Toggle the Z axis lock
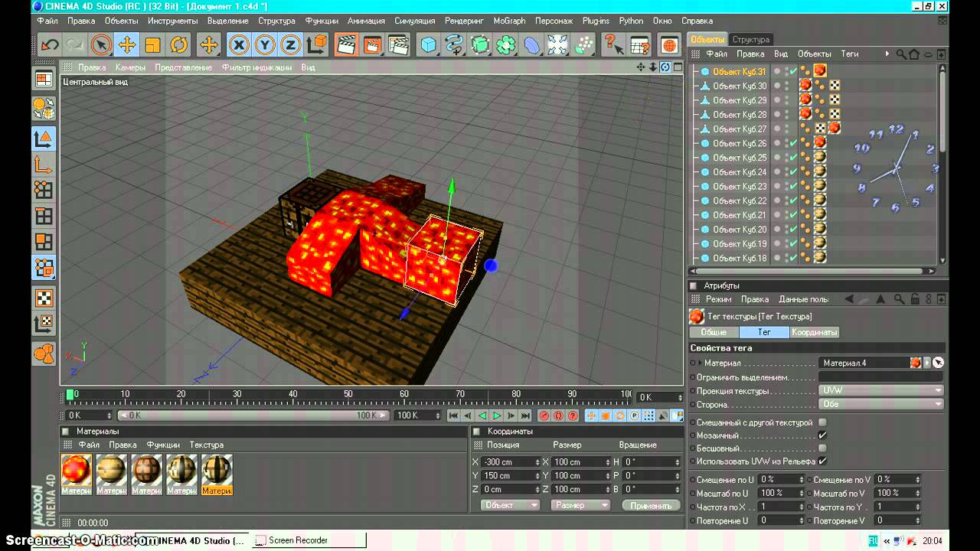The width and height of the screenshot is (980, 551). (290, 45)
